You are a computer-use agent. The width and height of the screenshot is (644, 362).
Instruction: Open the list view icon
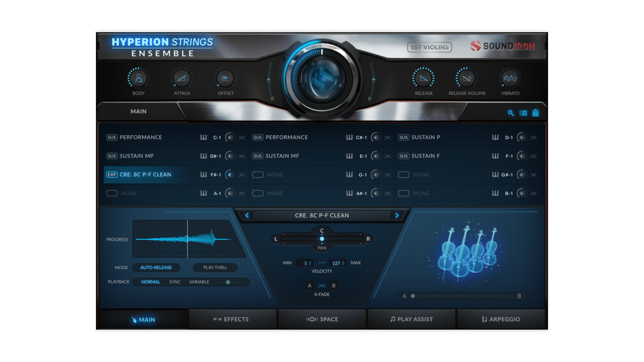tap(523, 113)
